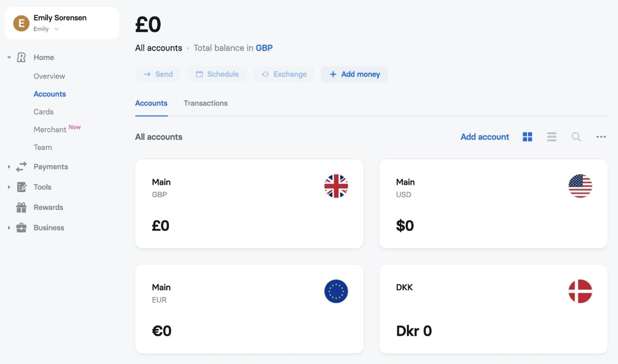
Task: Click the EU flag on EUR account
Action: tap(336, 291)
